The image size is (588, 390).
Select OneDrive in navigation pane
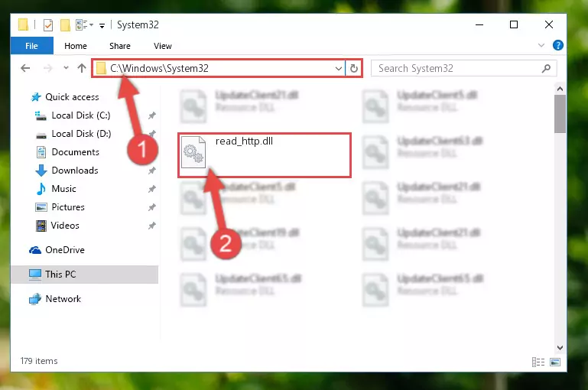(64, 250)
